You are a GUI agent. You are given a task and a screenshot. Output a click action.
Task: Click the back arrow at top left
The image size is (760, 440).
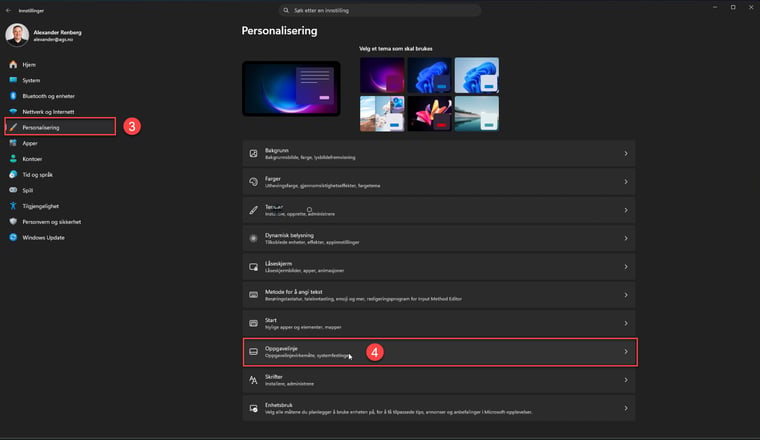tap(8, 10)
